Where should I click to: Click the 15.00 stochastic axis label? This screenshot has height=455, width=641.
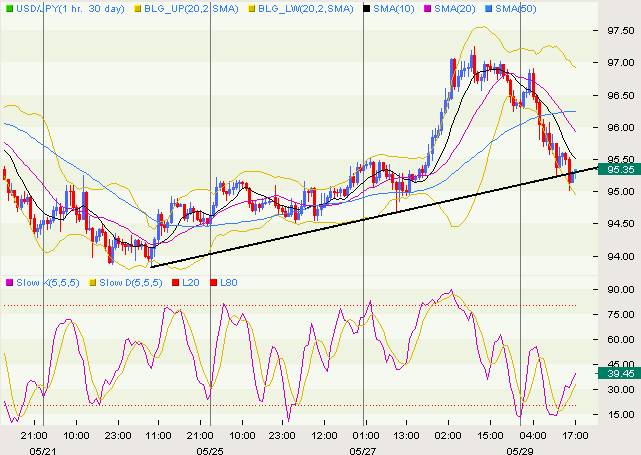(621, 414)
